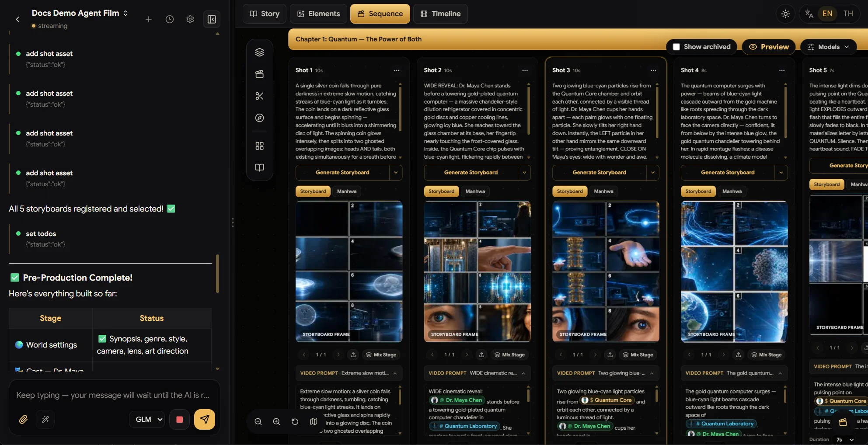This screenshot has height=445, width=868.
Task: Select Storyboard style for Shot 2
Action: click(x=441, y=191)
